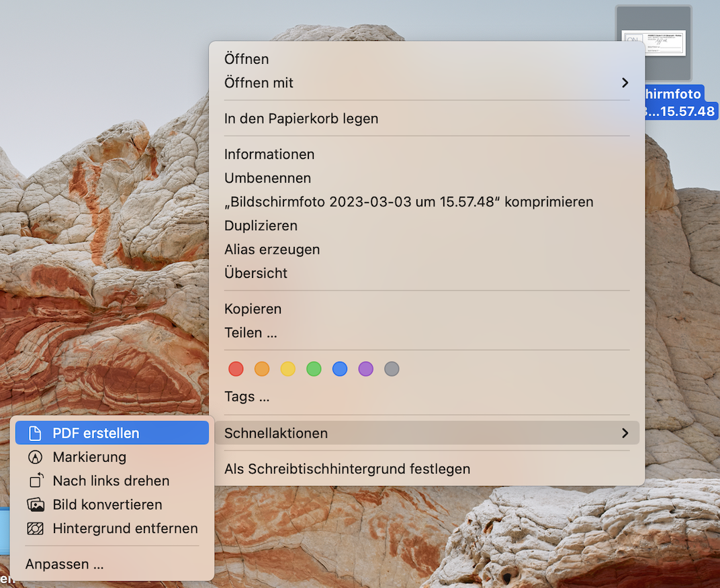Apply the green tag color
The width and height of the screenshot is (720, 588).
click(x=314, y=369)
